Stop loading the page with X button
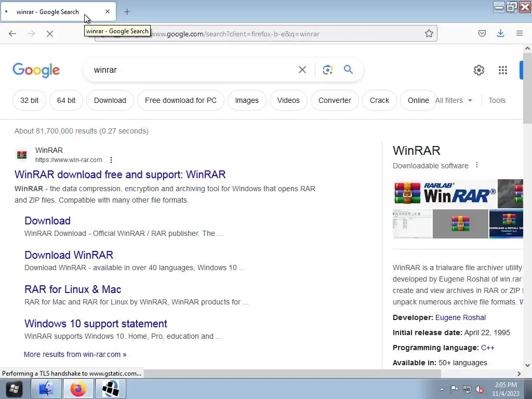 click(x=49, y=34)
